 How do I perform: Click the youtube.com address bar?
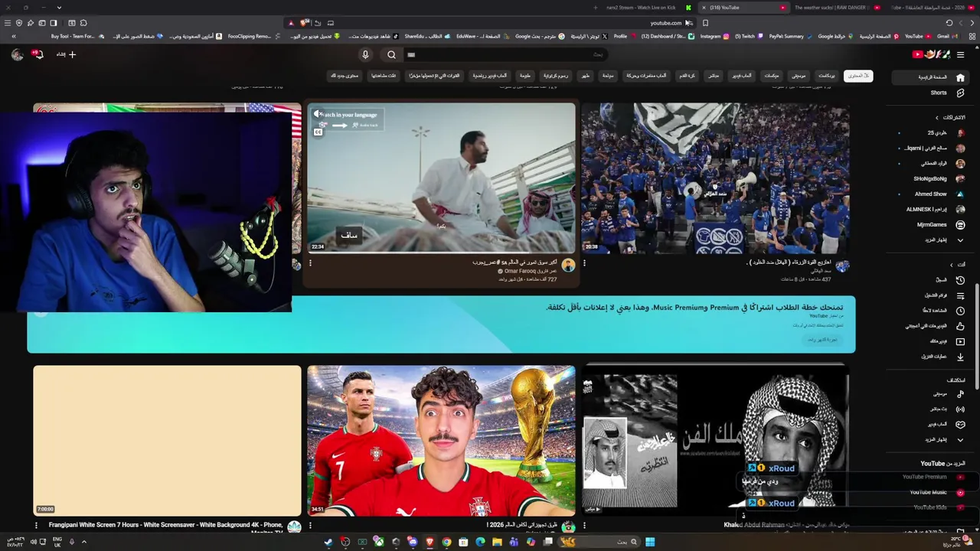tap(665, 23)
